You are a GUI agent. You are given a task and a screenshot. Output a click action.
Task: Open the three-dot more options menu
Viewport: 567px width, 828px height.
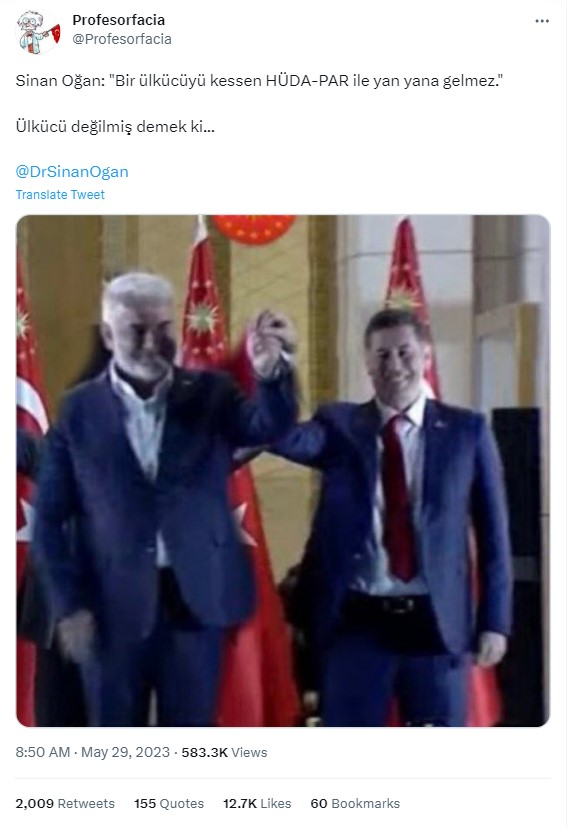click(542, 21)
